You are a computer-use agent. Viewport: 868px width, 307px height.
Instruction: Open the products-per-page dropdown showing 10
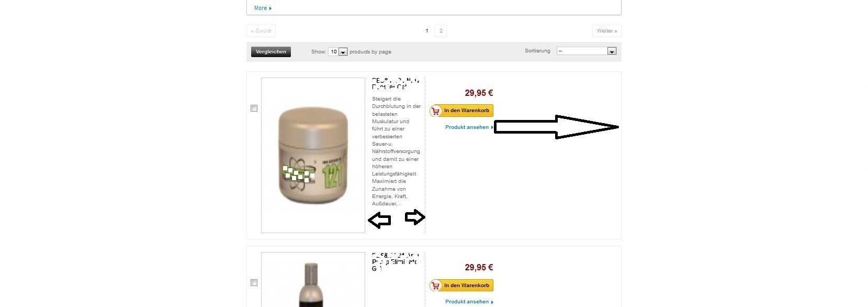pos(338,52)
